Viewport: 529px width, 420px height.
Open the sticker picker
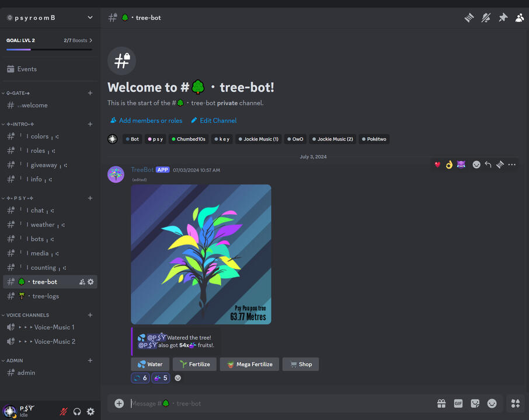(x=475, y=403)
